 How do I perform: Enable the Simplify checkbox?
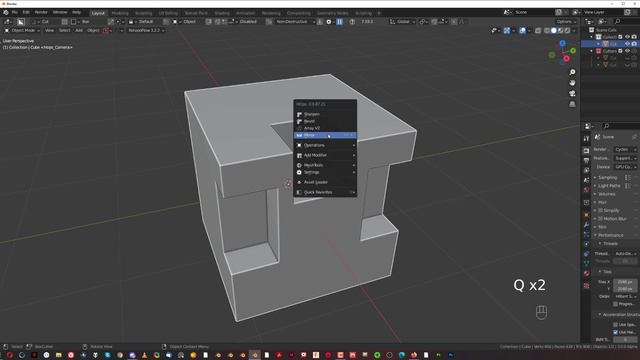600,211
